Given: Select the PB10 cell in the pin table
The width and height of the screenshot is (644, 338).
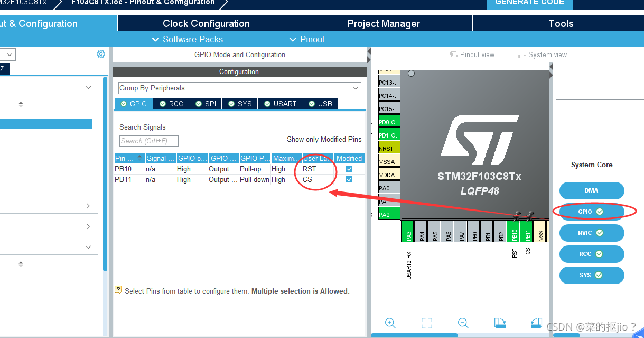Looking at the screenshot, I should pos(129,169).
